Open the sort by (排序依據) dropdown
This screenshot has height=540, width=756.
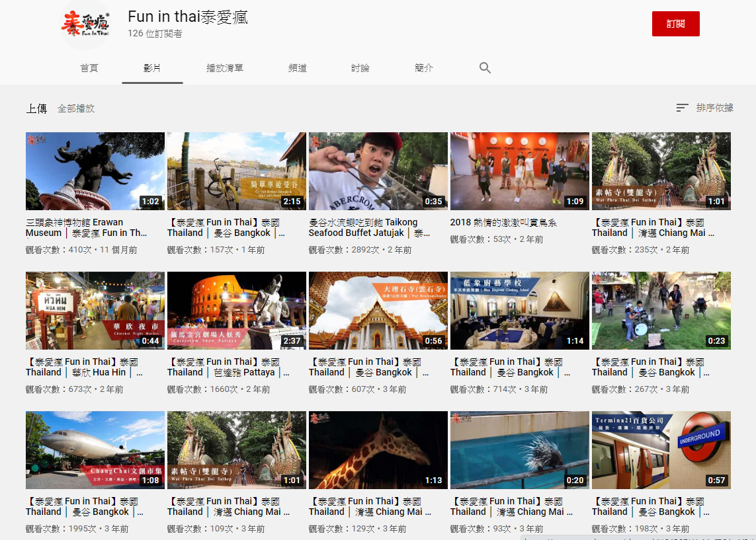[x=704, y=108]
